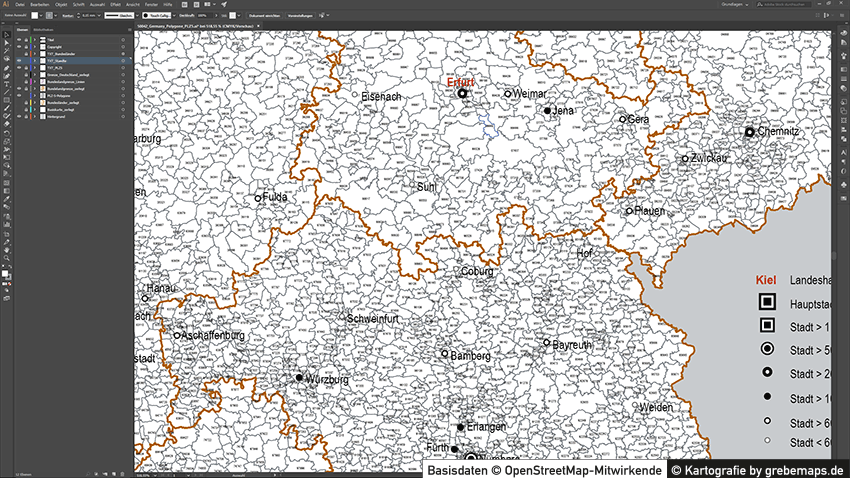The height and width of the screenshot is (478, 850).
Task: Select the Magic Wand tool
Action: tap(7, 50)
